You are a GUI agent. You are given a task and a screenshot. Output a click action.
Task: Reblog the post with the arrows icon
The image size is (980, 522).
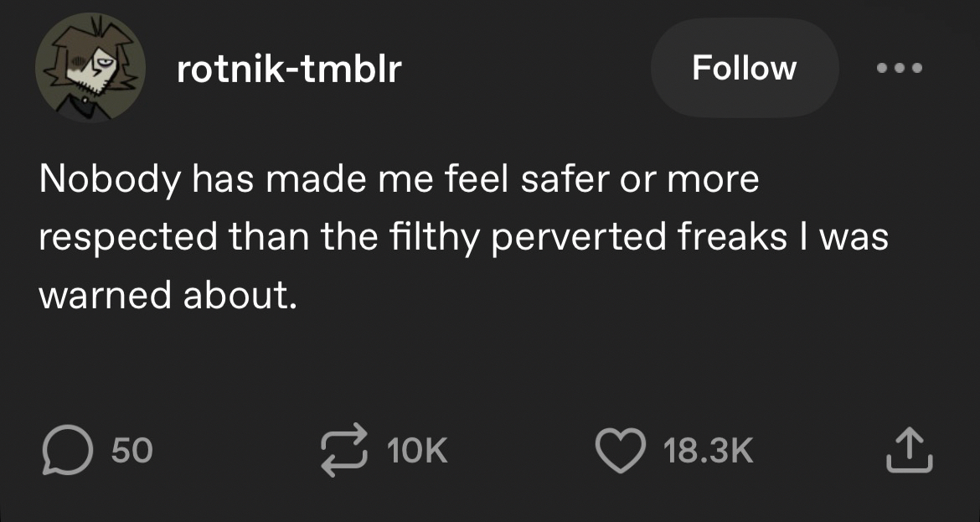(x=345, y=452)
